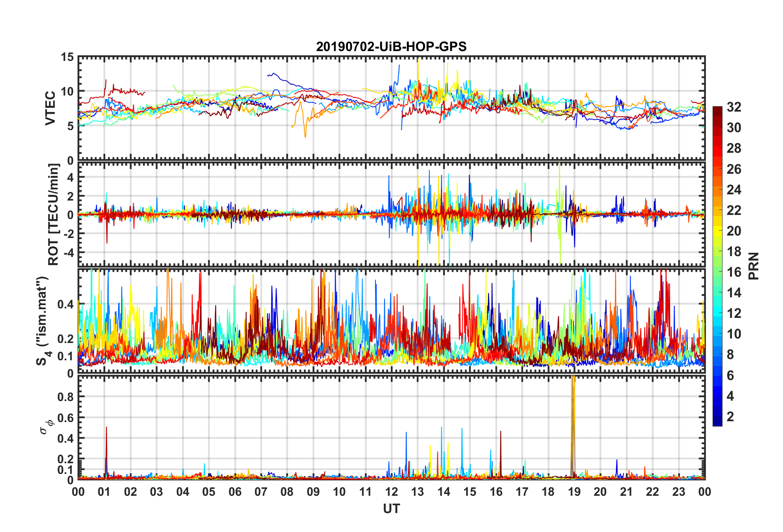Select the VTEC y-axis label
The height and width of the screenshot is (532, 783).
(50, 108)
